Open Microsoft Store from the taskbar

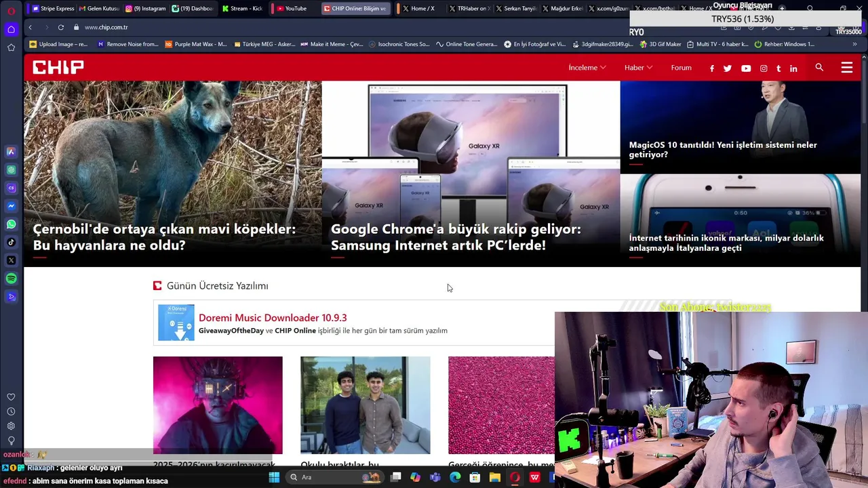click(x=475, y=477)
